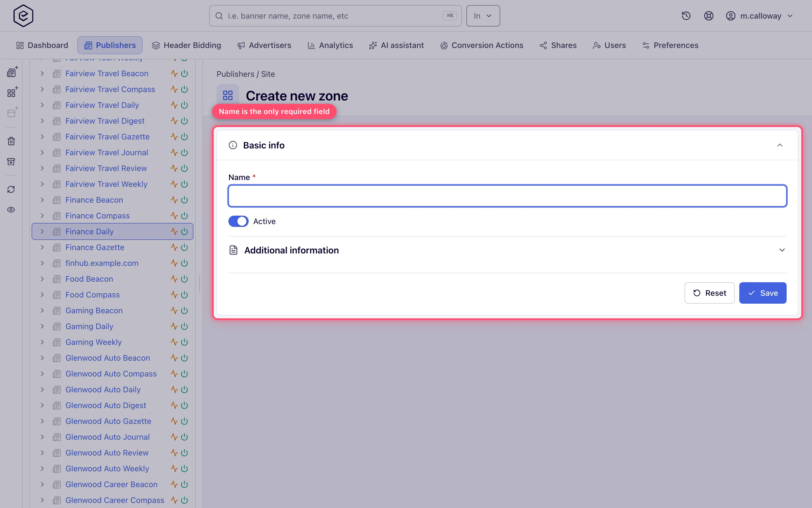The width and height of the screenshot is (812, 508).
Task: Collapse the Basic info section chevron
Action: pyautogui.click(x=780, y=145)
